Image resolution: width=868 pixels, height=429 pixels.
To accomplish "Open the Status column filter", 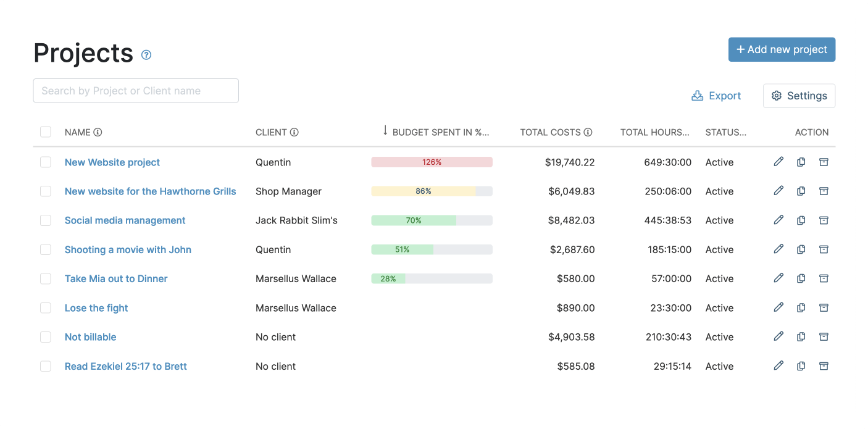I will point(725,131).
